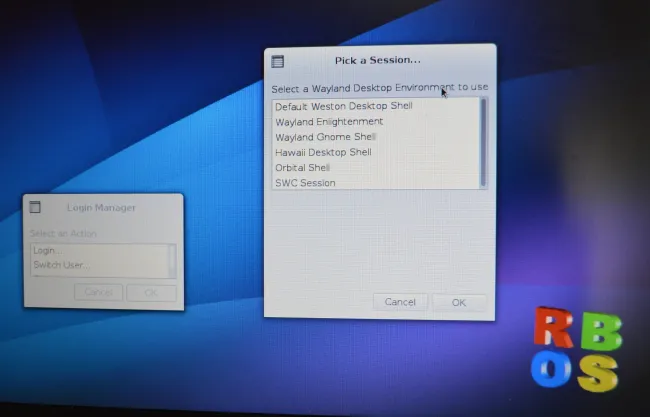The height and width of the screenshot is (417, 650).
Task: Select the Login... action in Login Manager
Action: coord(47,250)
